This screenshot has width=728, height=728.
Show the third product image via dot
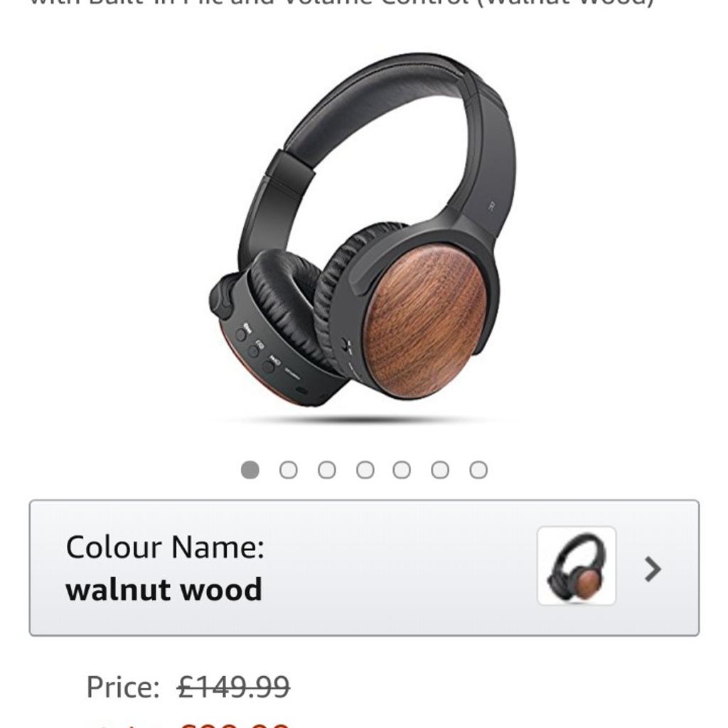pos(327,469)
